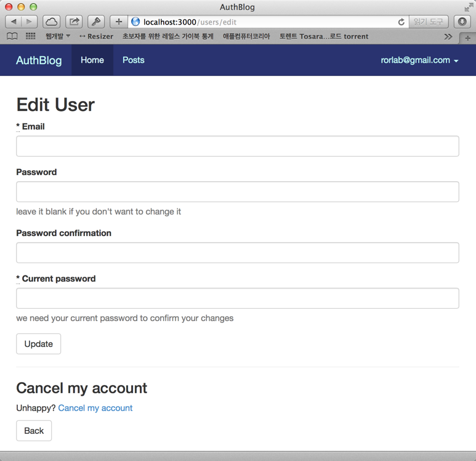Open the Posts nav item
Image resolution: width=476 pixels, height=461 pixels.
tap(133, 60)
